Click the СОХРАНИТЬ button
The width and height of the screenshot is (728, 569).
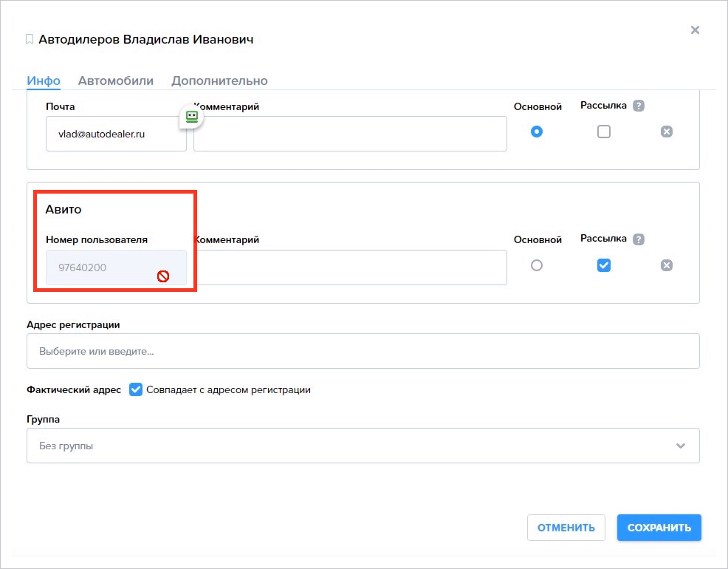point(659,528)
